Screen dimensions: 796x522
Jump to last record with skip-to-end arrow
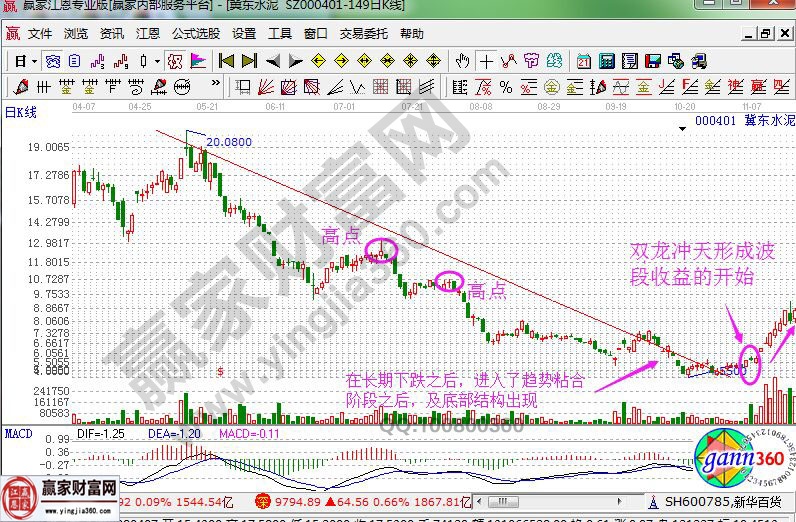[249, 62]
